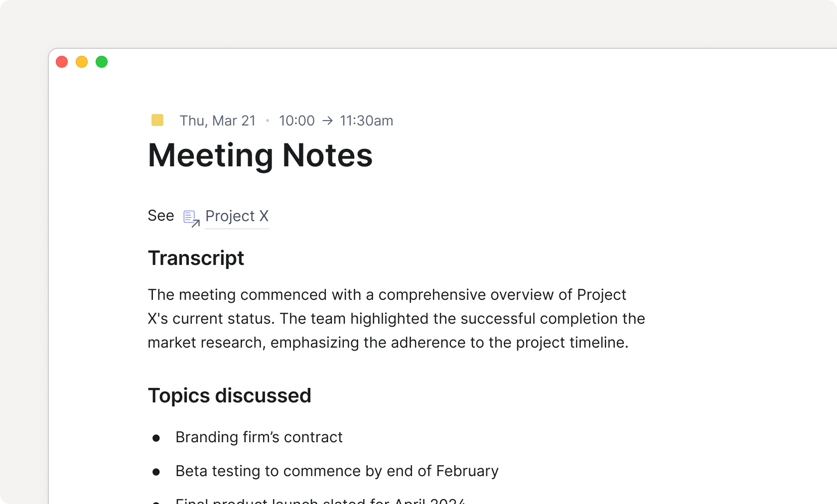Viewport: 837px width, 504px height.
Task: Close the window with the red traffic light
Action: point(62,62)
